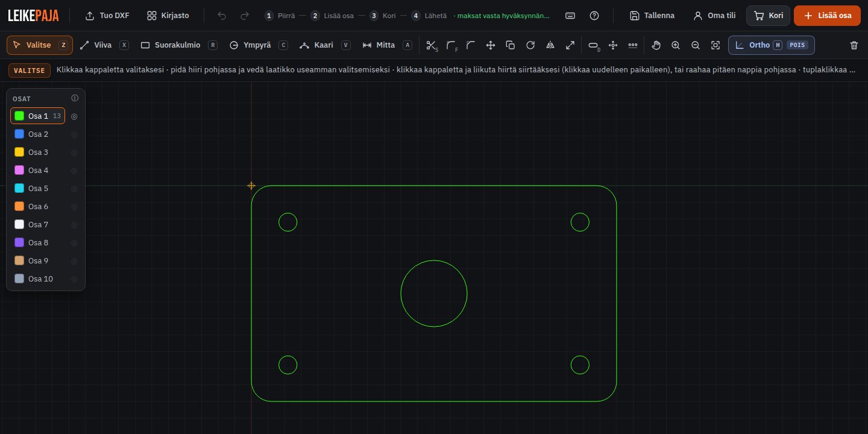Toggle Ortho mode

click(x=772, y=45)
